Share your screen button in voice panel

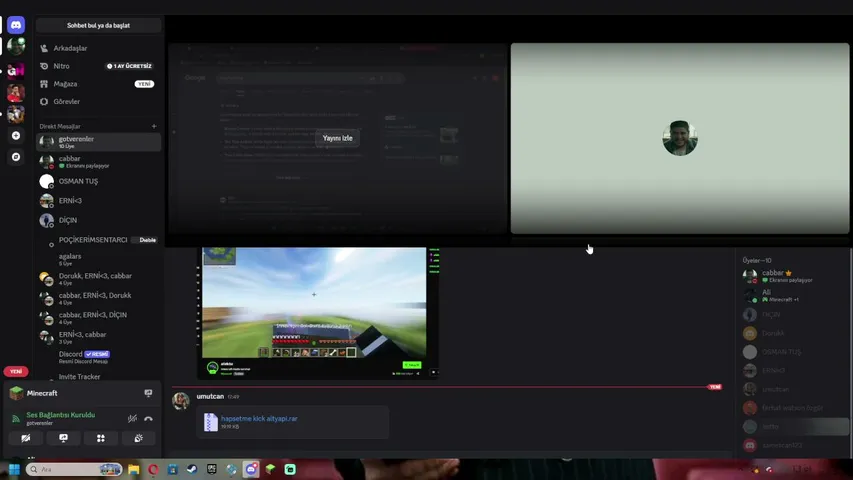[63, 438]
